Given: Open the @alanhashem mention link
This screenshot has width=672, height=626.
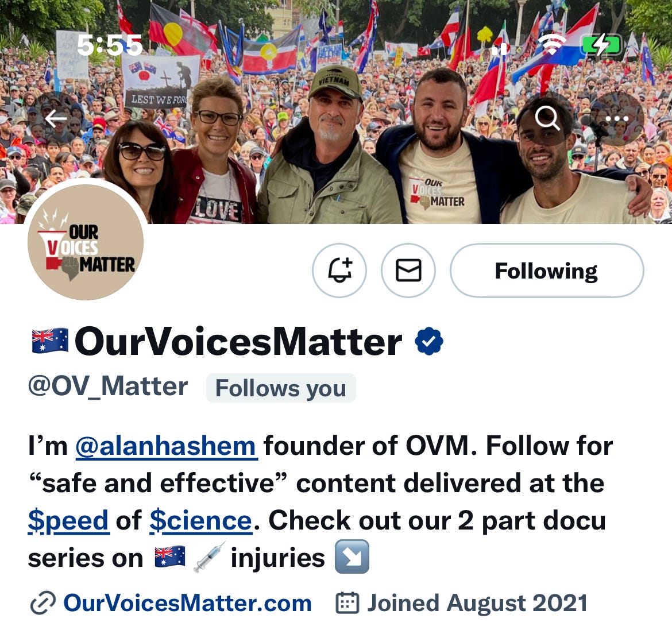Looking at the screenshot, I should (167, 446).
